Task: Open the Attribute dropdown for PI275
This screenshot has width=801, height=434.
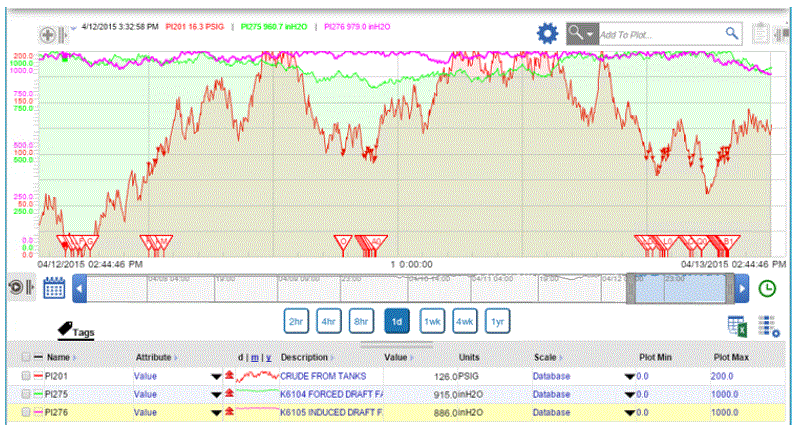Action: pyautogui.click(x=216, y=395)
